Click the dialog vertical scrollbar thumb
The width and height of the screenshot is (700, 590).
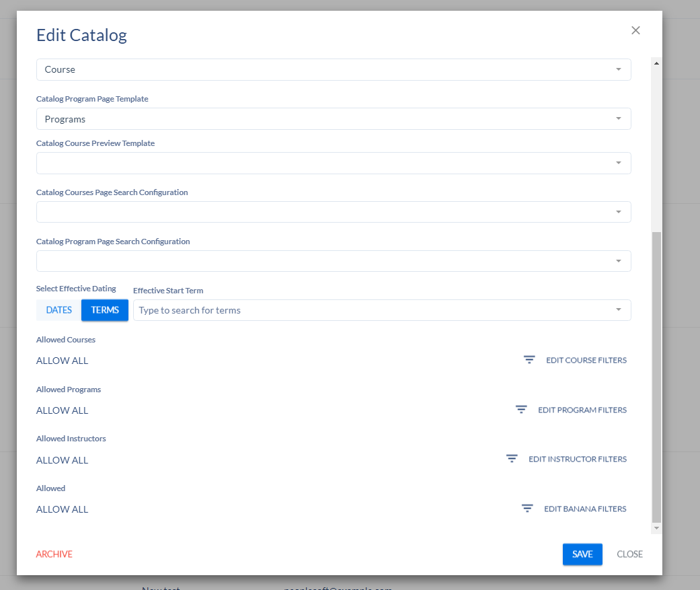656,377
